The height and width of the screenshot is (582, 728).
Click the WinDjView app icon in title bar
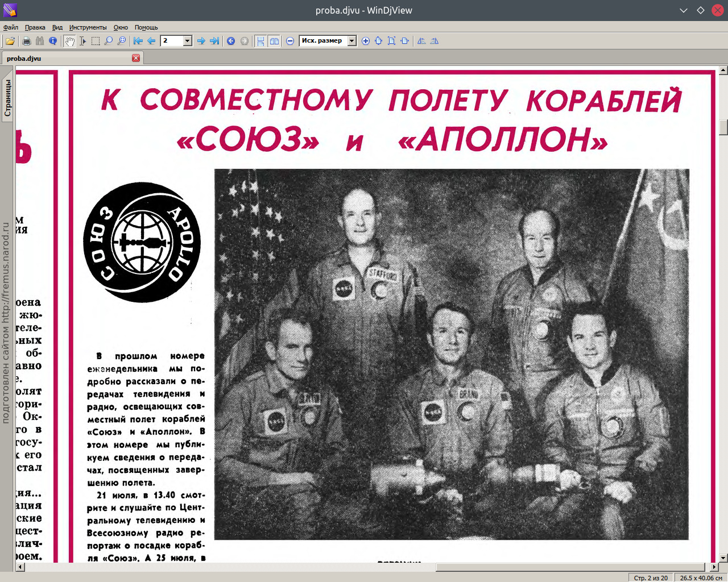click(x=10, y=10)
